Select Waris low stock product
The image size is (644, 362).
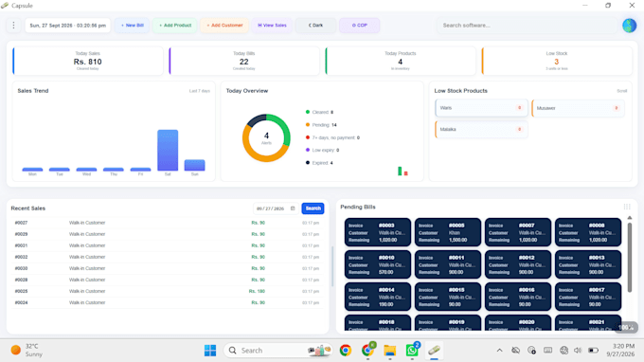tap(481, 108)
